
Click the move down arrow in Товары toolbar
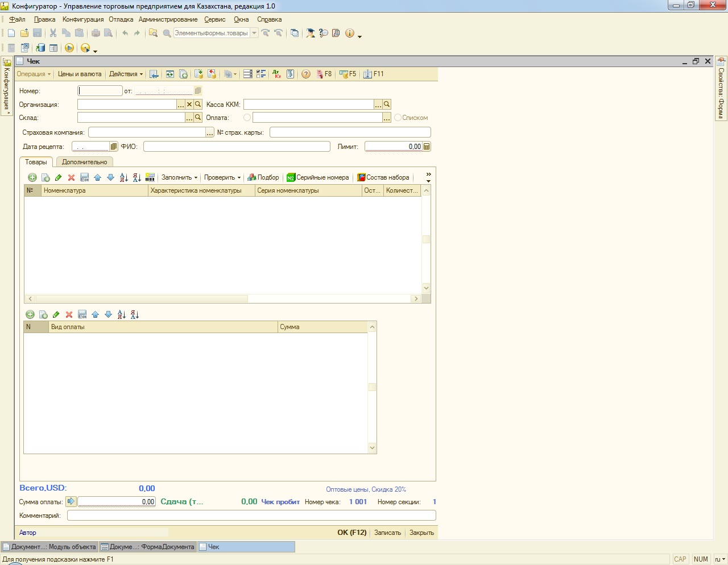pyautogui.click(x=110, y=177)
